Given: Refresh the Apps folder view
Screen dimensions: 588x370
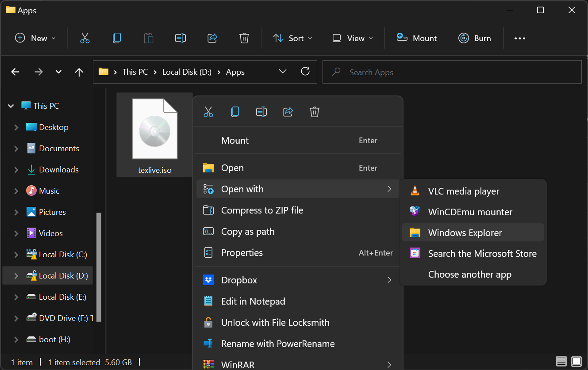Looking at the screenshot, I should 305,72.
